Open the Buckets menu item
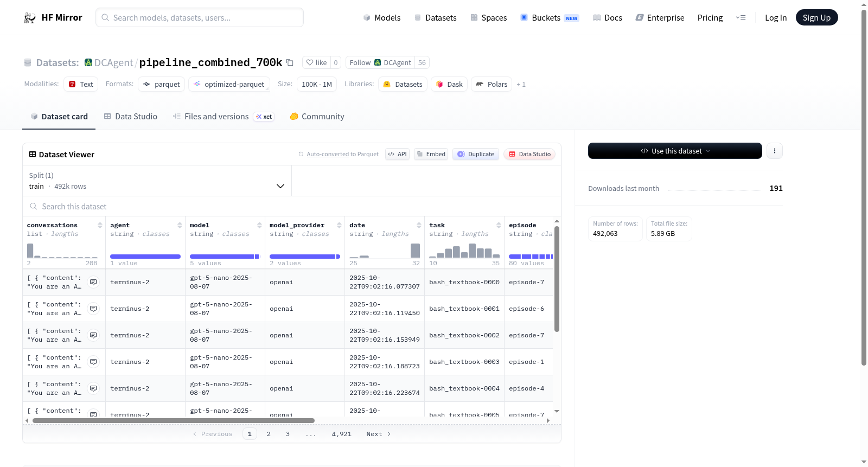Screen dimensions: 868x467 (550, 18)
